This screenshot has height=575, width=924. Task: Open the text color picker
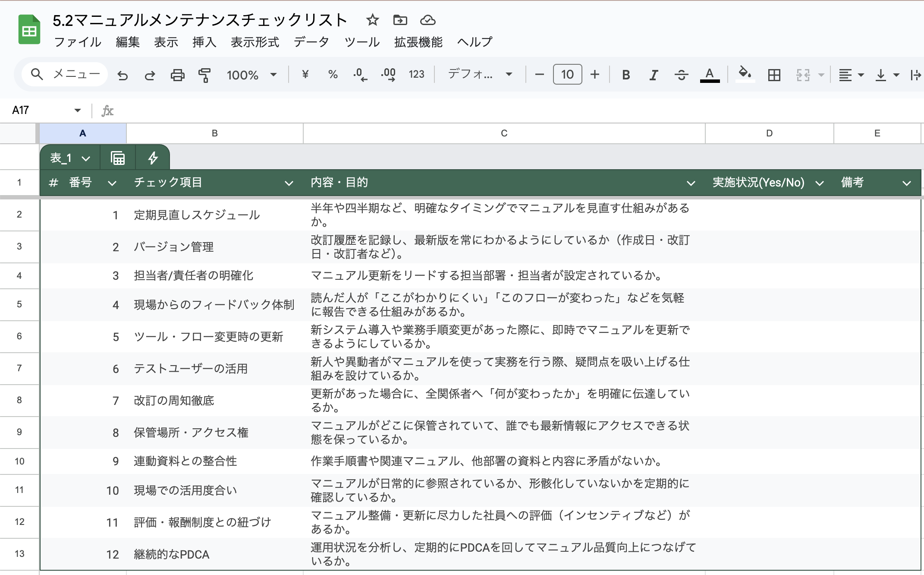(x=710, y=74)
